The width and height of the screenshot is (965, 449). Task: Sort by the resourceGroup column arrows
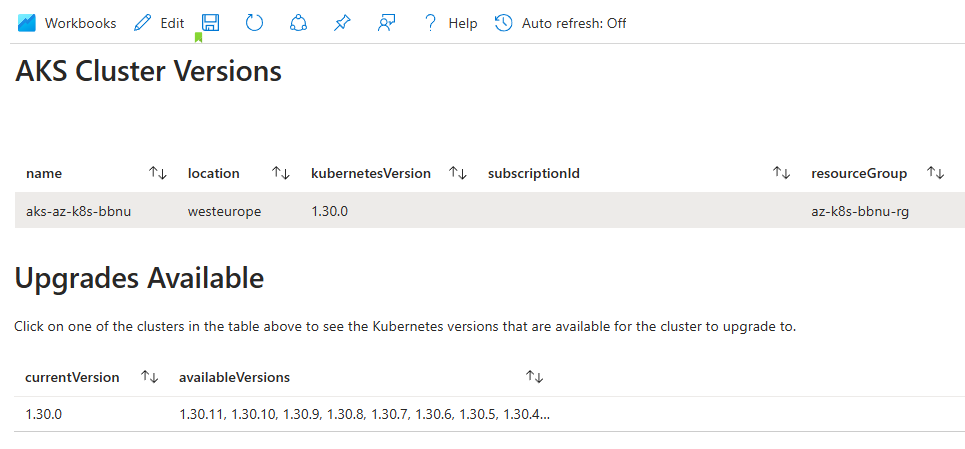935,173
